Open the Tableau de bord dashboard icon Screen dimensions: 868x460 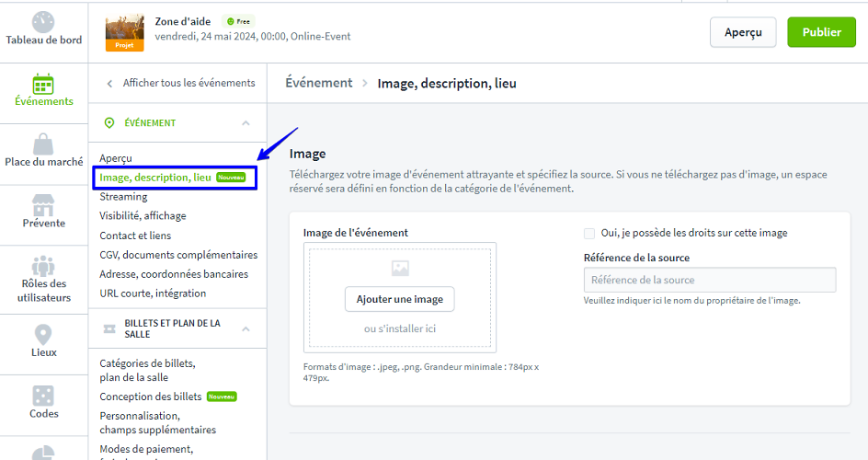pyautogui.click(x=43, y=22)
